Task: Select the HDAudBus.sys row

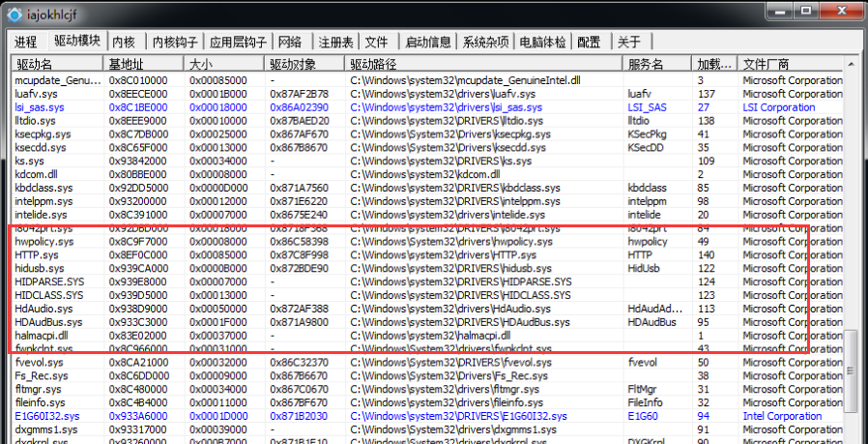Action: tap(427, 322)
